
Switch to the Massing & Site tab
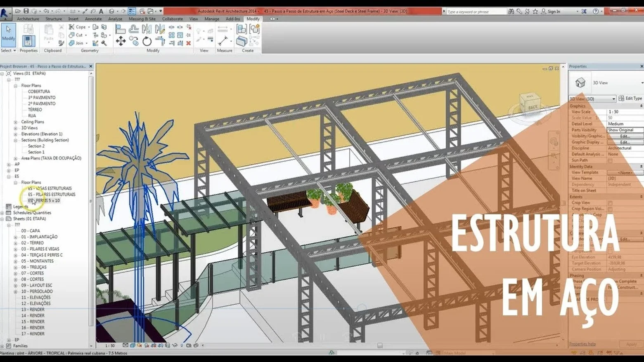[142, 19]
